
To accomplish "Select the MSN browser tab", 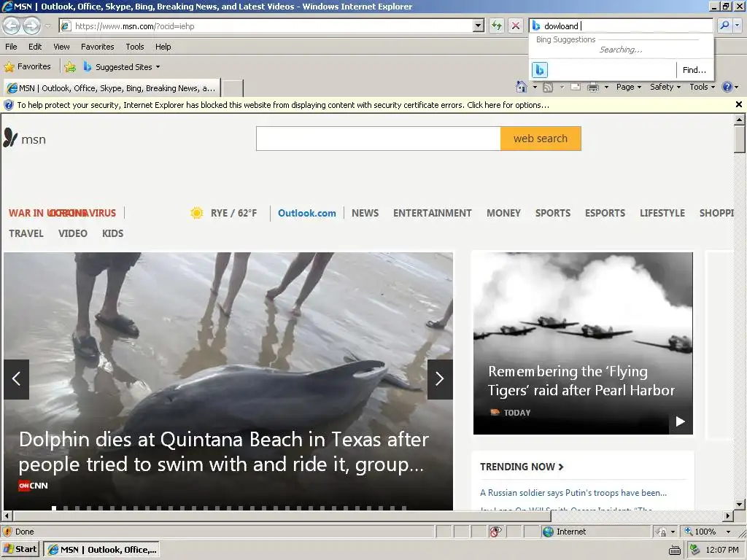I will tap(112, 88).
